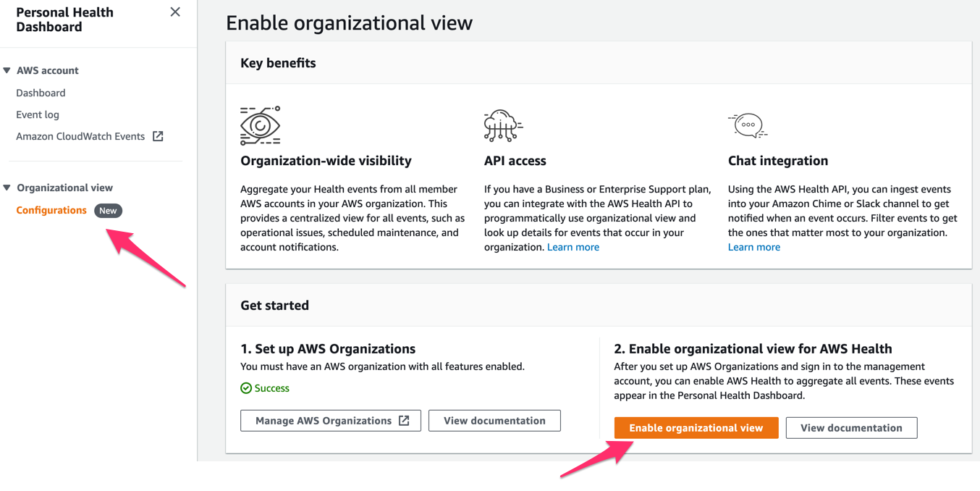Click the external link icon beside Amazon CloudWatch Events
The height and width of the screenshot is (491, 980).
[158, 136]
